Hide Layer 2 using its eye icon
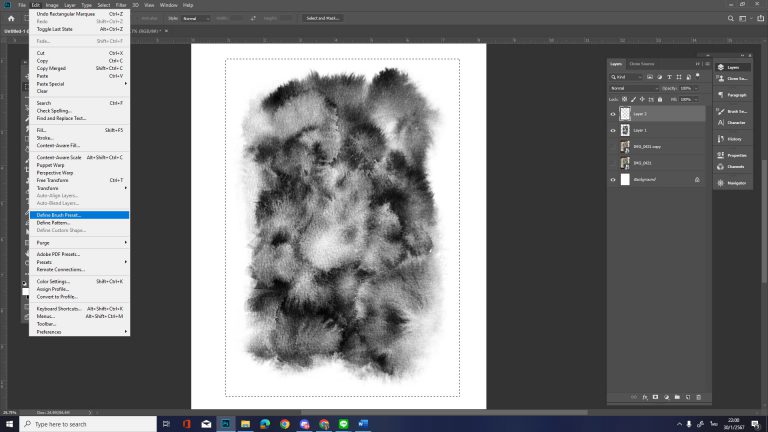768x432 pixels. [613, 114]
